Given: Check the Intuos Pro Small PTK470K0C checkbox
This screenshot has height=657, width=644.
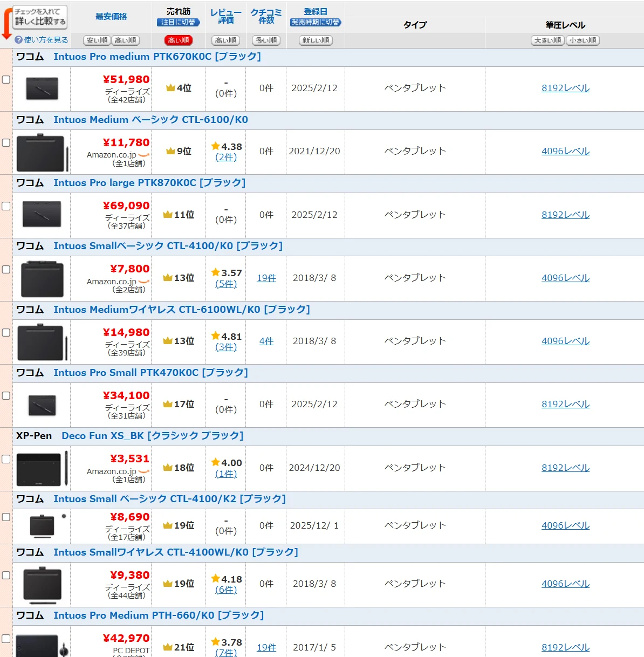Looking at the screenshot, I should point(6,395).
